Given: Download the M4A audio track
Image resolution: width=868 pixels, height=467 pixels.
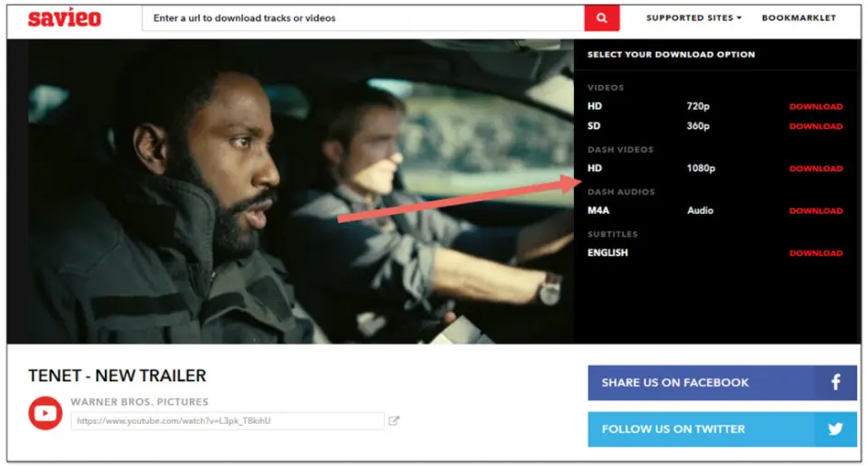Looking at the screenshot, I should [x=816, y=211].
